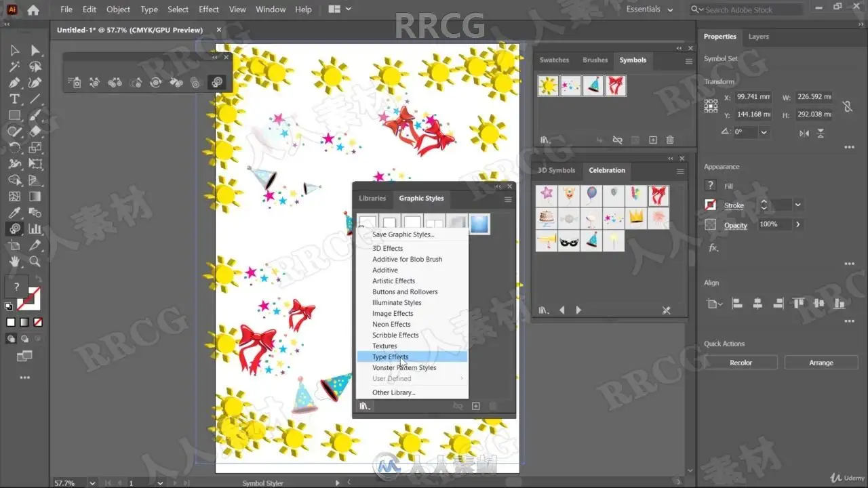Choose Symbol Sizer in floating tool strip
This screenshot has width=868, height=488.
[136, 83]
